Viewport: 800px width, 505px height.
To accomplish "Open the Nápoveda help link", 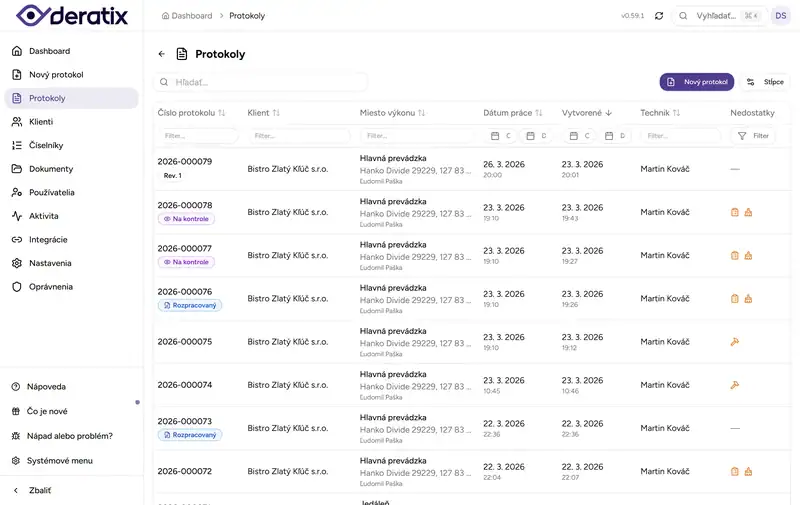I will click(x=47, y=386).
